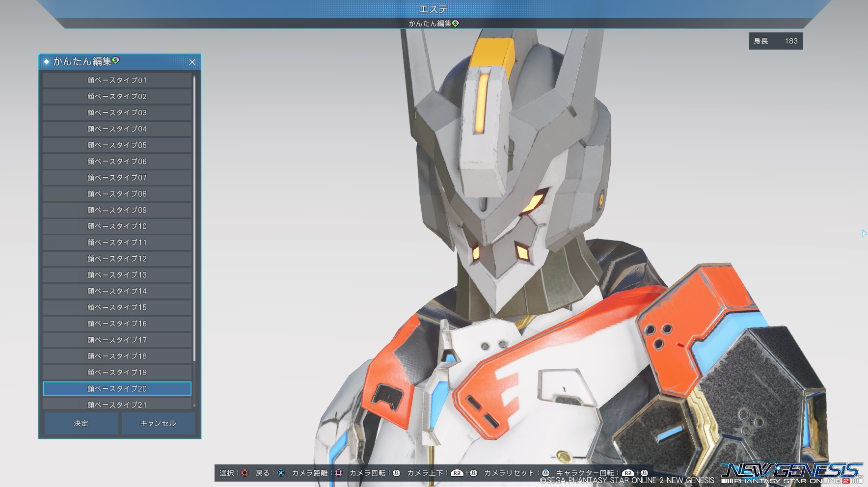
Task: Click the R2 icon beside キャラクター回転
Action: click(x=628, y=473)
